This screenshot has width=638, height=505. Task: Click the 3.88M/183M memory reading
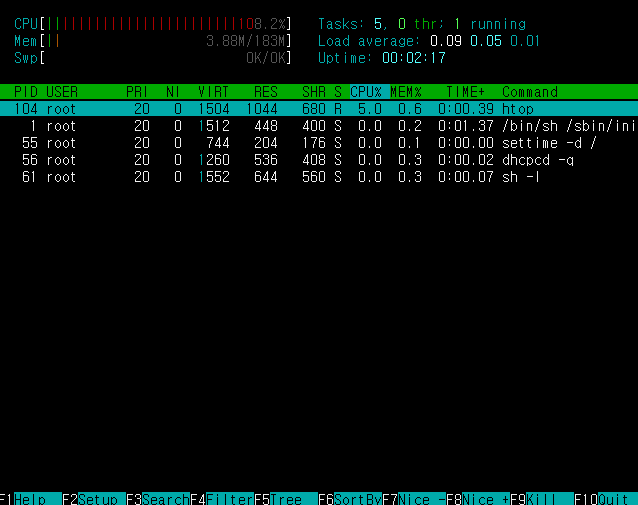pos(246,41)
